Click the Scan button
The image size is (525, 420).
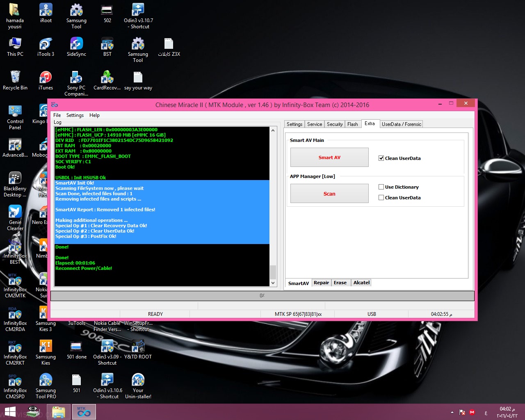click(x=329, y=194)
